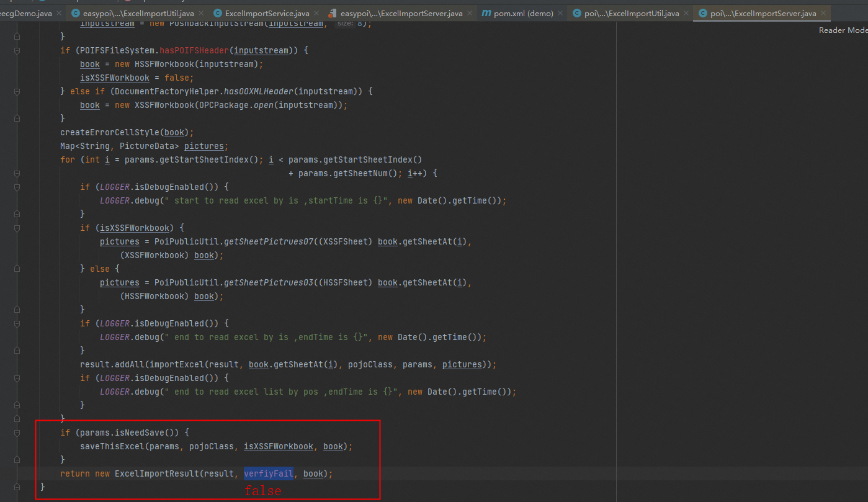Fold the if (isXSSFWorkbook) block
Image resolution: width=868 pixels, height=502 pixels.
[x=17, y=228]
